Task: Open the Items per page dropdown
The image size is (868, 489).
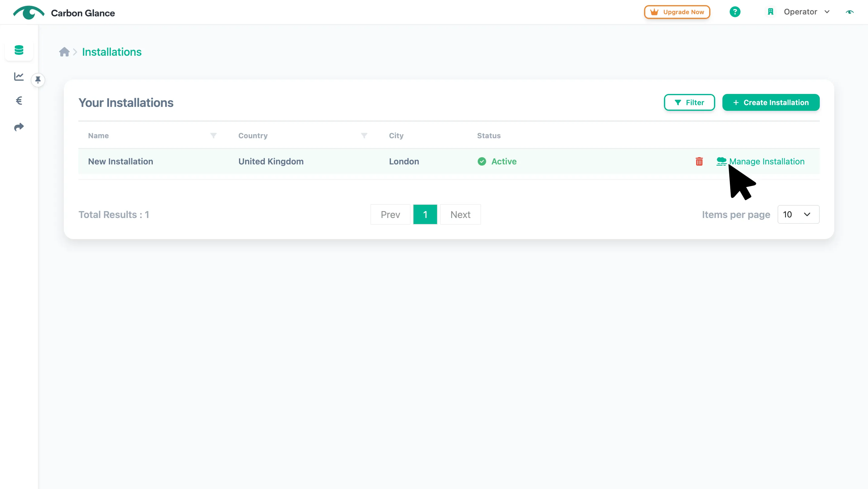Action: click(798, 214)
